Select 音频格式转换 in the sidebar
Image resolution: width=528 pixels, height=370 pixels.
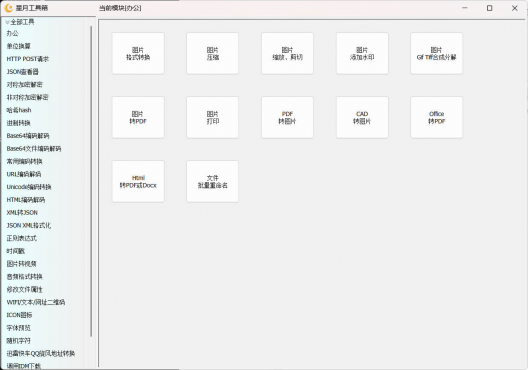(x=25, y=276)
